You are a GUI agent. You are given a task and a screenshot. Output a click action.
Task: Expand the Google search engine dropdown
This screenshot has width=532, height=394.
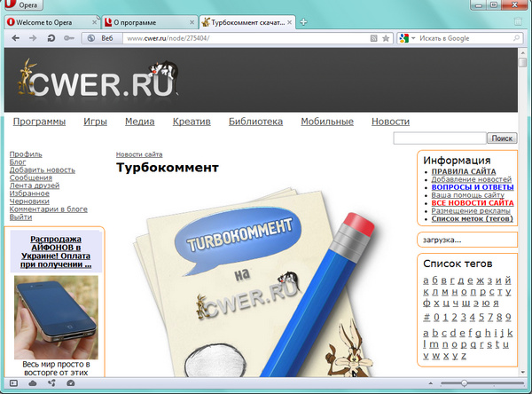click(404, 38)
